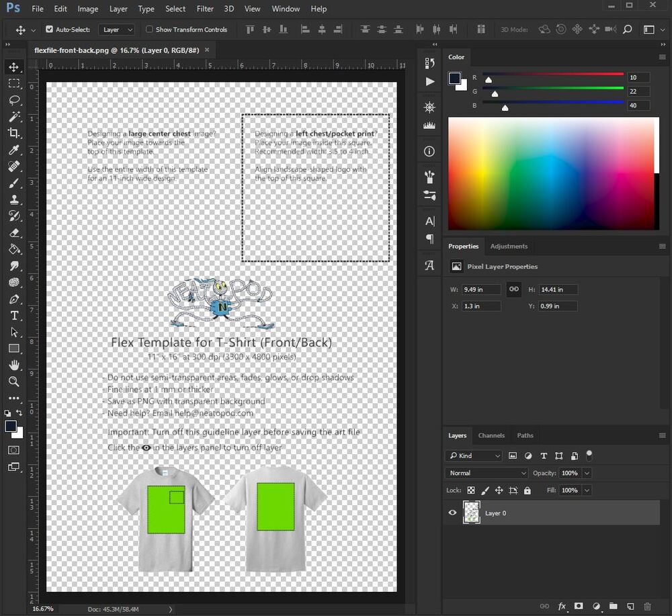
Task: Toggle lock image pixels brush icon
Action: [485, 490]
